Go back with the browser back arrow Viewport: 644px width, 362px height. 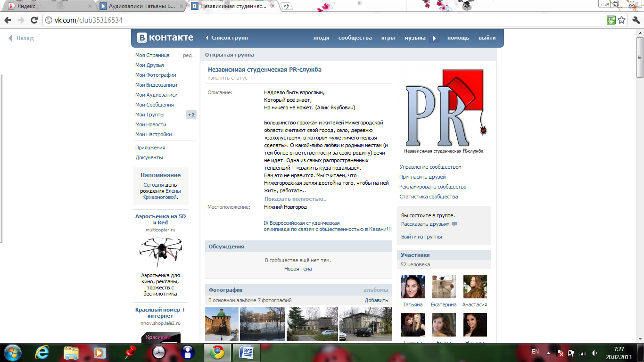pyautogui.click(x=8, y=20)
